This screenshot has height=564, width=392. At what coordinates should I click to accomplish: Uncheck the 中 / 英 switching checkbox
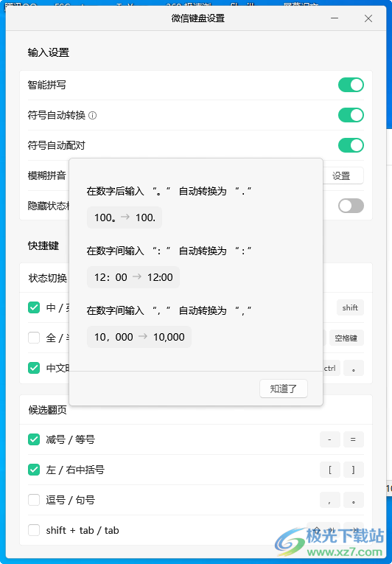click(x=34, y=307)
